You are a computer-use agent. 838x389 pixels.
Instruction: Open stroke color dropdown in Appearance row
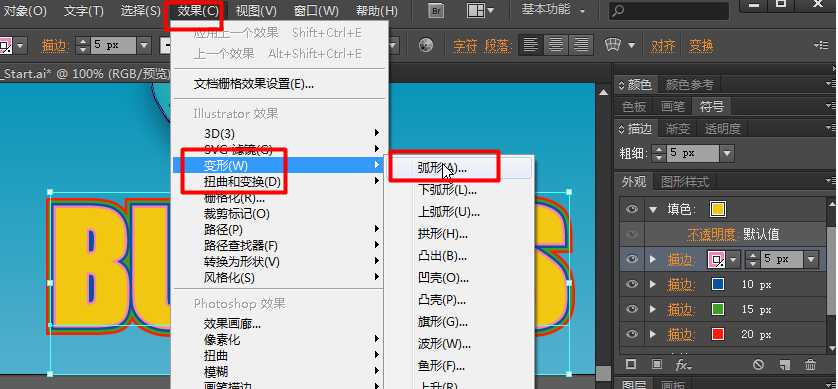(733, 259)
